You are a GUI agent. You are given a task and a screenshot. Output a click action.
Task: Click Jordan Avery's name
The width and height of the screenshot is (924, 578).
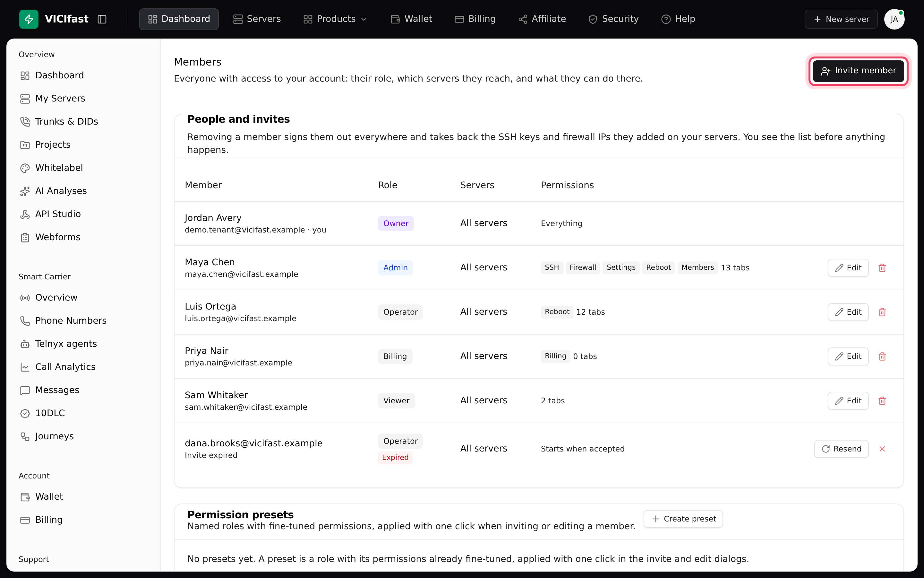click(213, 218)
